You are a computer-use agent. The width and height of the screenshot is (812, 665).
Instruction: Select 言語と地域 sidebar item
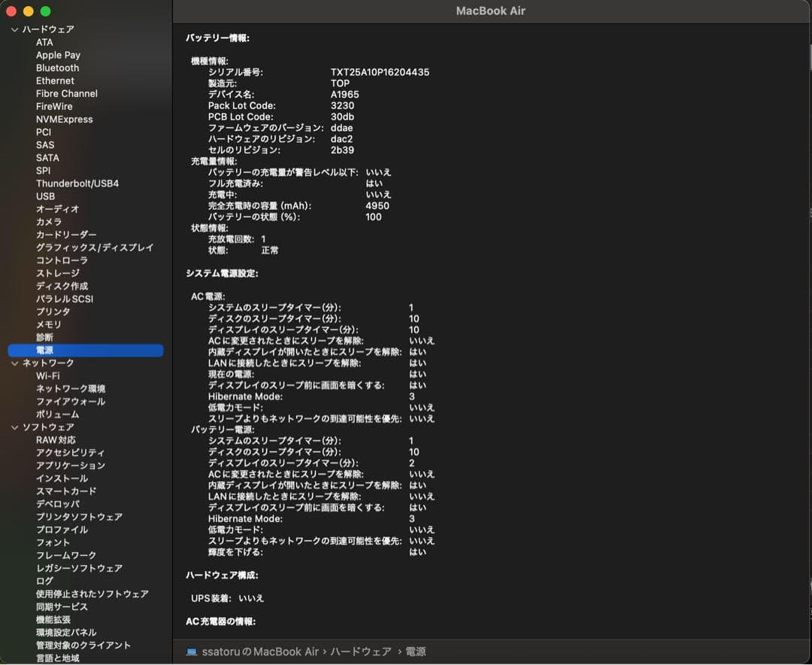(x=57, y=658)
